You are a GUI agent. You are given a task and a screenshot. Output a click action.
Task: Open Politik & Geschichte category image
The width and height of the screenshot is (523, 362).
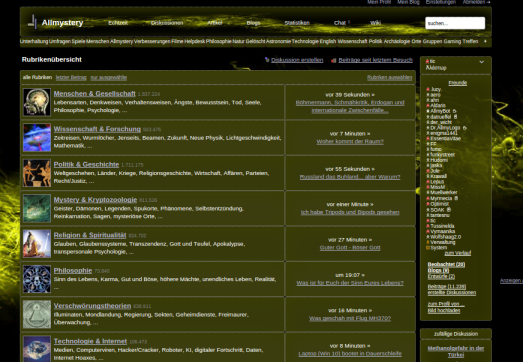tap(37, 173)
